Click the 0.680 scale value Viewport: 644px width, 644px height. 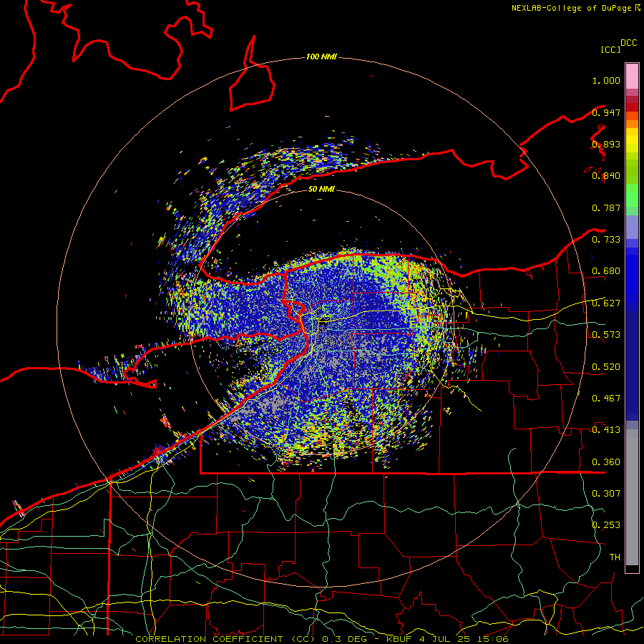point(606,271)
